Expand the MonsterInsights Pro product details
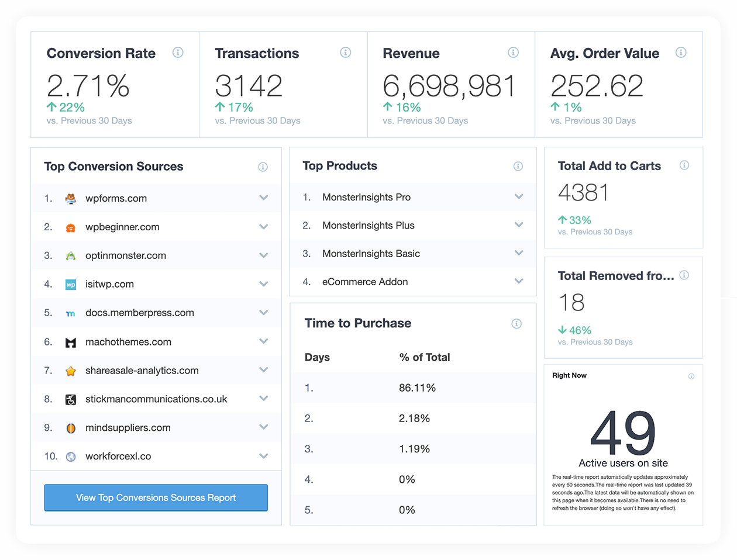Screen dimensions: 737x560 click(x=519, y=197)
